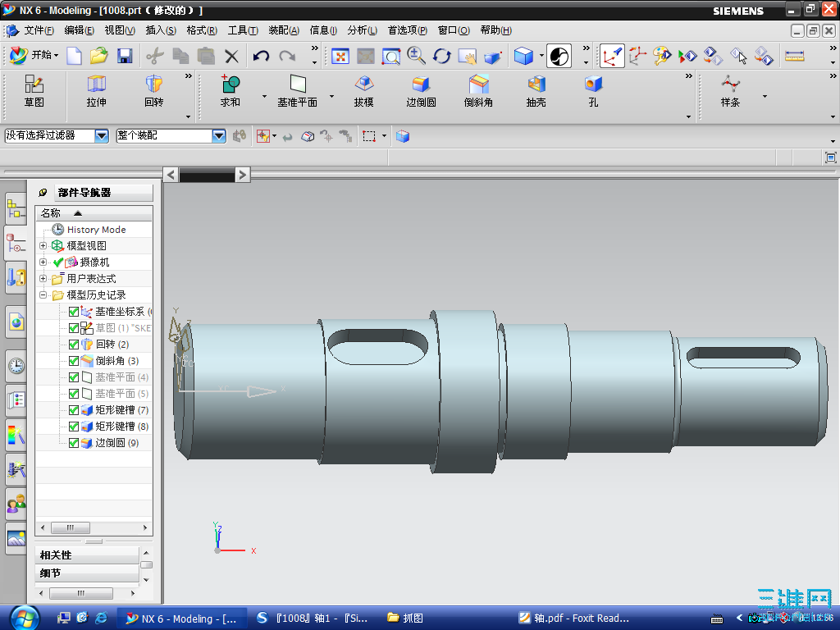
Task: Expand the 模型视图 tree node
Action: (x=43, y=246)
